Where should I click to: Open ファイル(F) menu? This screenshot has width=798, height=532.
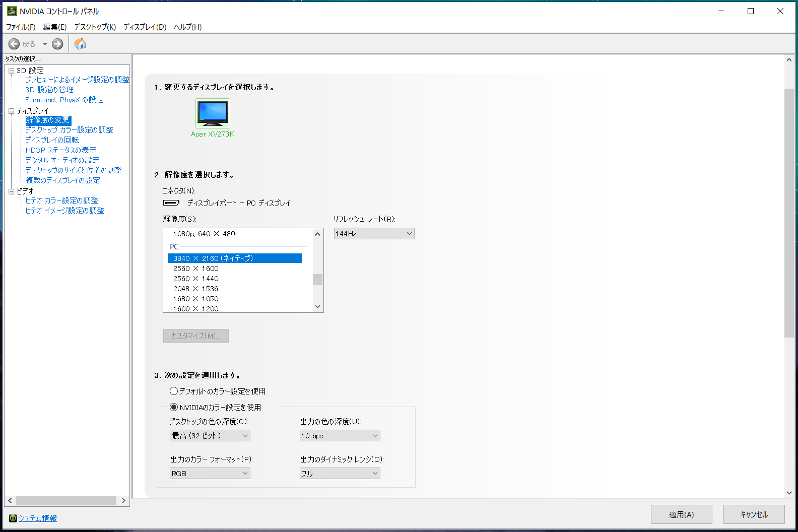[21, 27]
